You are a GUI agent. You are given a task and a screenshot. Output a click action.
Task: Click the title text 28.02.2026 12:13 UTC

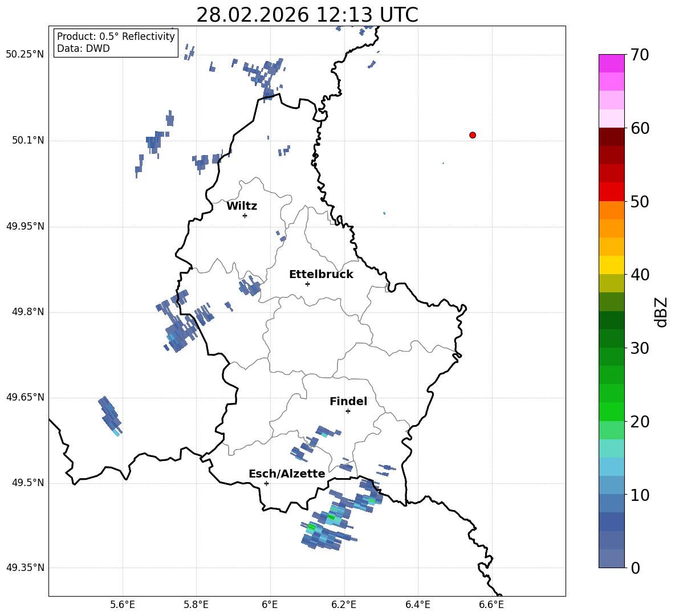click(x=307, y=15)
